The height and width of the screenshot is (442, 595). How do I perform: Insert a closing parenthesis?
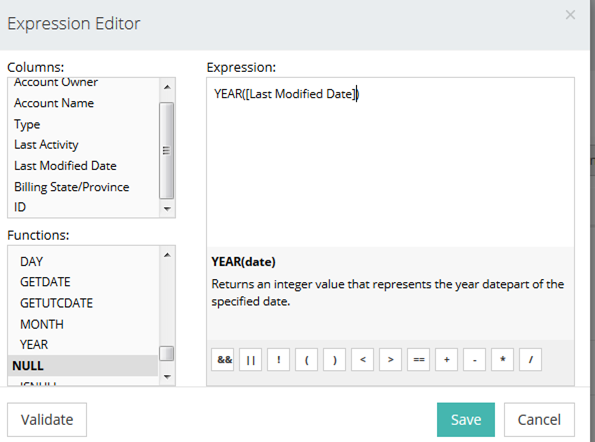click(x=335, y=360)
